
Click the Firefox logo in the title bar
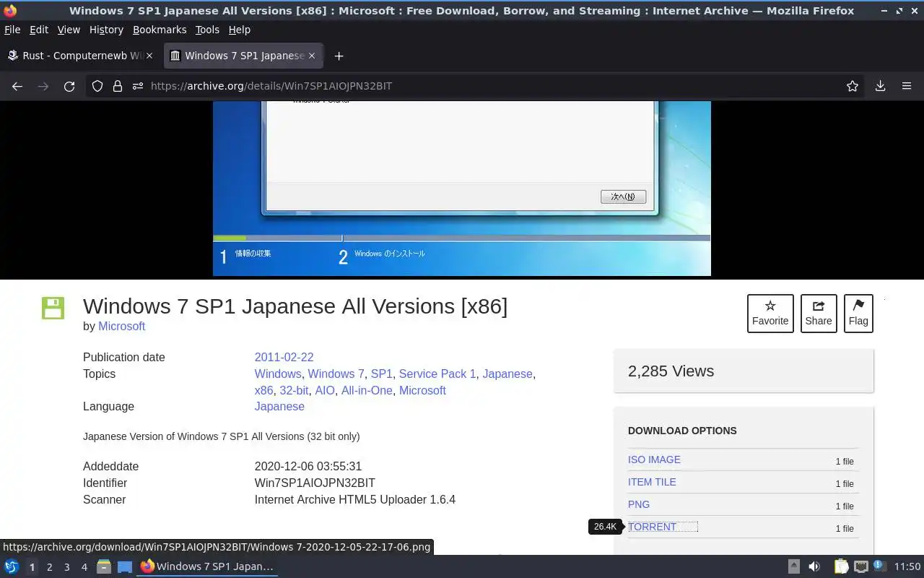tap(10, 11)
